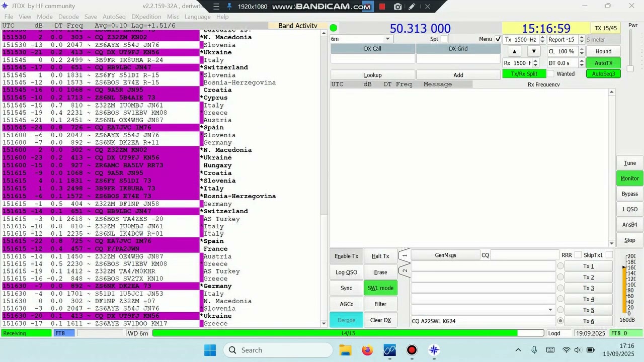Image resolution: width=644 pixels, height=362 pixels.
Task: Click the GenMsgs button
Action: coord(445,255)
